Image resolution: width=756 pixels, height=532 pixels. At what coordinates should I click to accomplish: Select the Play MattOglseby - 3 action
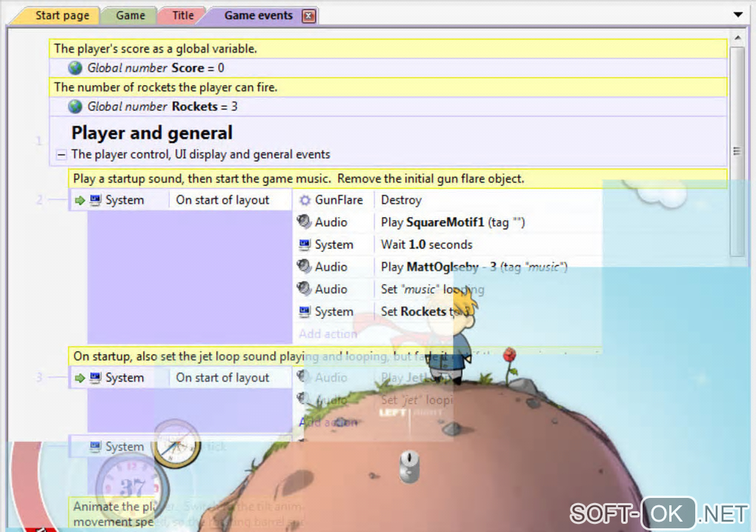474,267
